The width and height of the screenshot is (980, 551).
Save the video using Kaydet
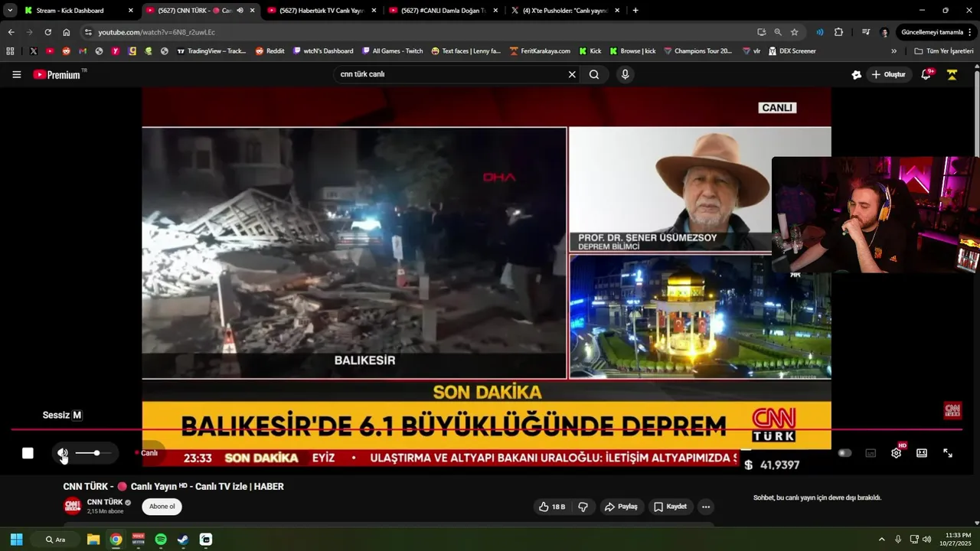670,507
